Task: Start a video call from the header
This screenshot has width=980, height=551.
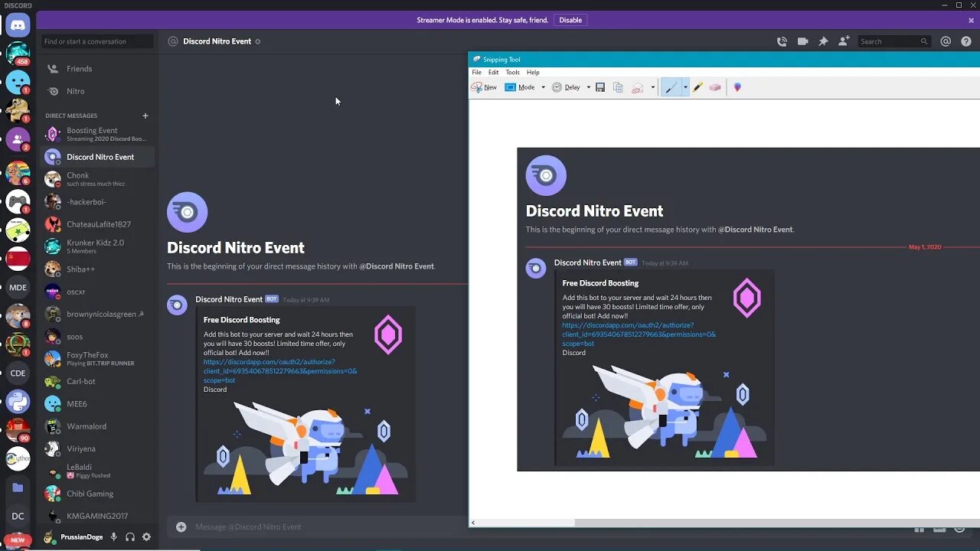Action: point(802,41)
